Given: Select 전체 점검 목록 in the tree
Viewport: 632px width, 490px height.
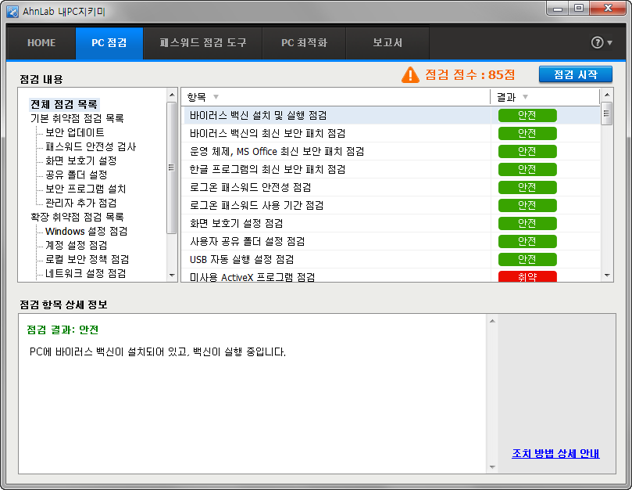Looking at the screenshot, I should 64,104.
